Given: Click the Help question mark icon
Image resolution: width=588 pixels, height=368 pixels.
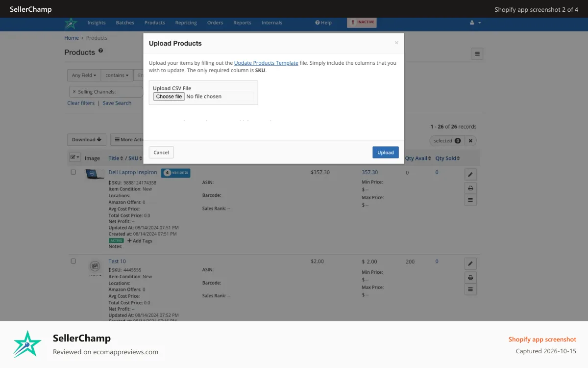Looking at the screenshot, I should [318, 23].
